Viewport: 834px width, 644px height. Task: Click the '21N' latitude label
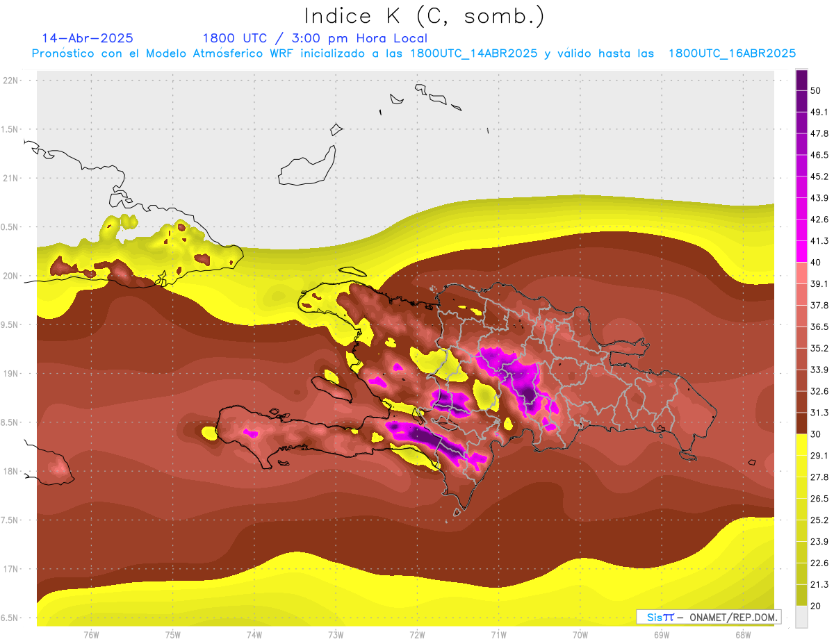pos(10,178)
